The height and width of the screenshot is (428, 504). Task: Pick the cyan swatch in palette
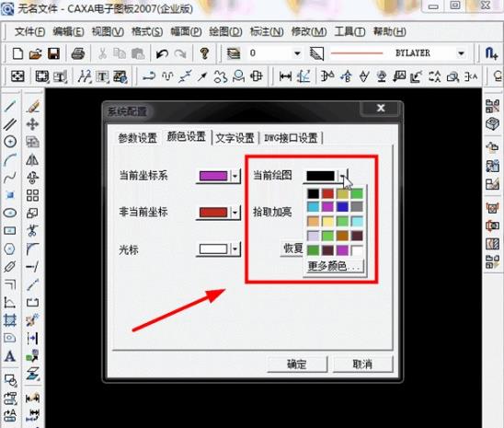(x=313, y=206)
